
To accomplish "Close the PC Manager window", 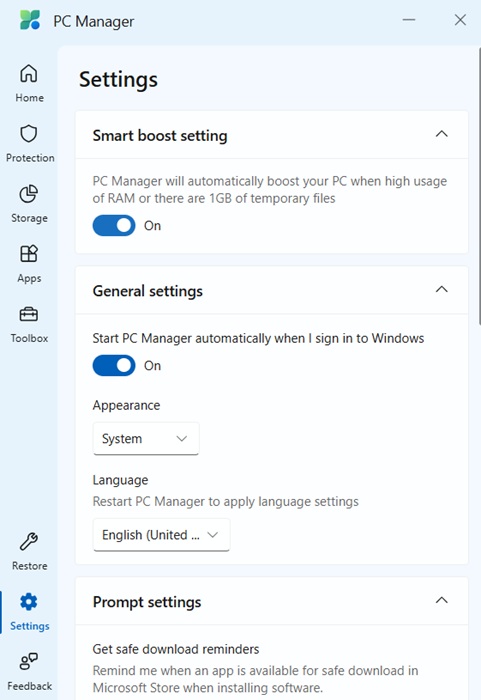I will [460, 20].
